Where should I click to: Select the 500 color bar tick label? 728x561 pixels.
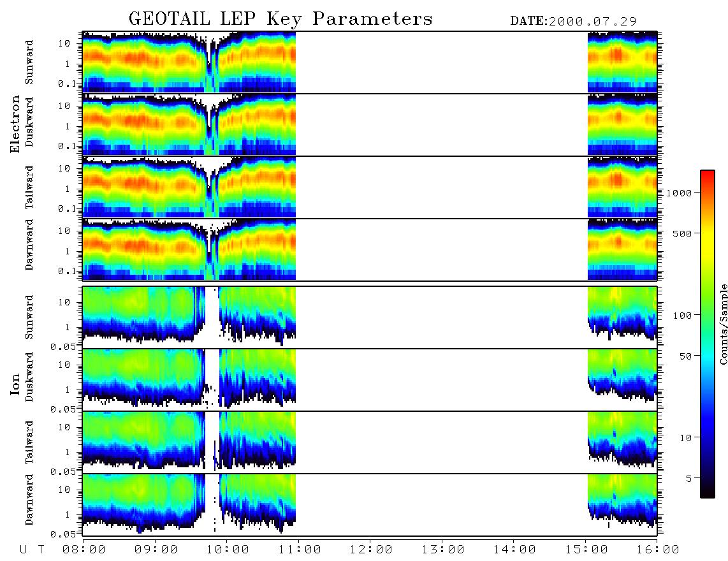[x=682, y=233]
